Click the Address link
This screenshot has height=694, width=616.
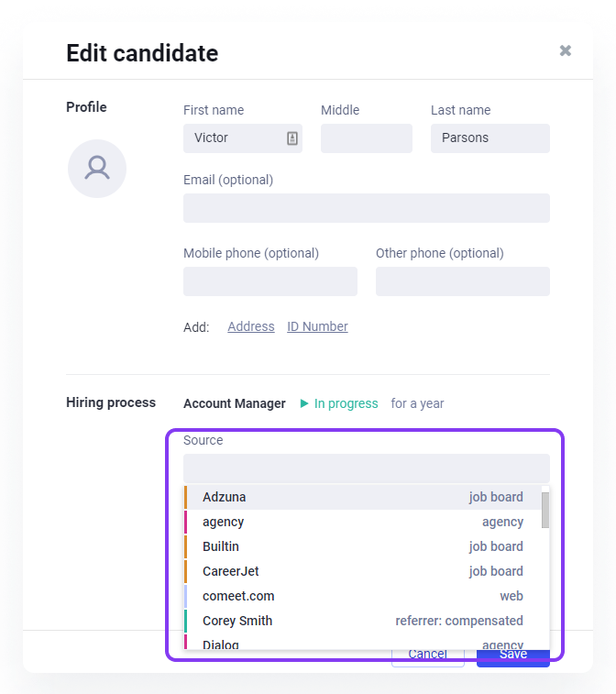click(x=251, y=326)
